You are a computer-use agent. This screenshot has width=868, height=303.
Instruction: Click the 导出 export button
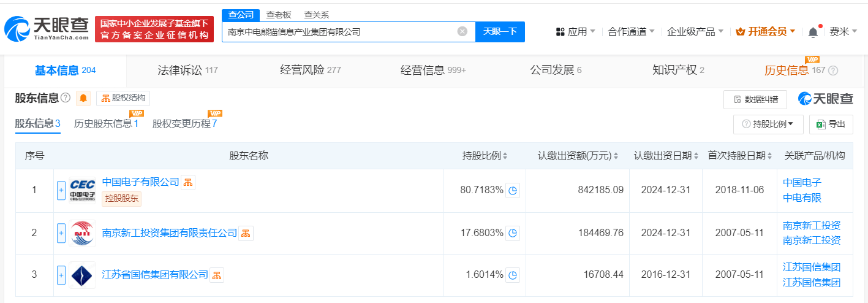[x=831, y=124]
